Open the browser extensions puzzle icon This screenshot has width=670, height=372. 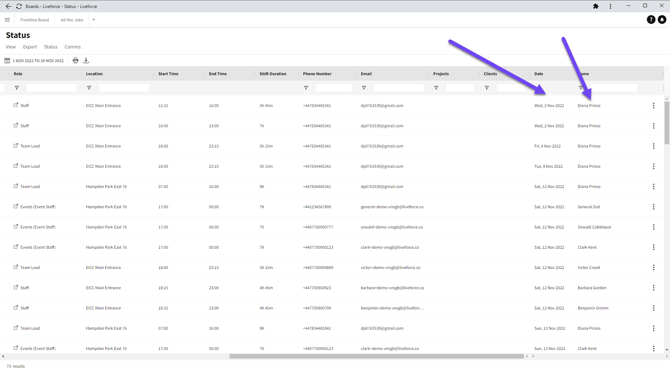(596, 6)
